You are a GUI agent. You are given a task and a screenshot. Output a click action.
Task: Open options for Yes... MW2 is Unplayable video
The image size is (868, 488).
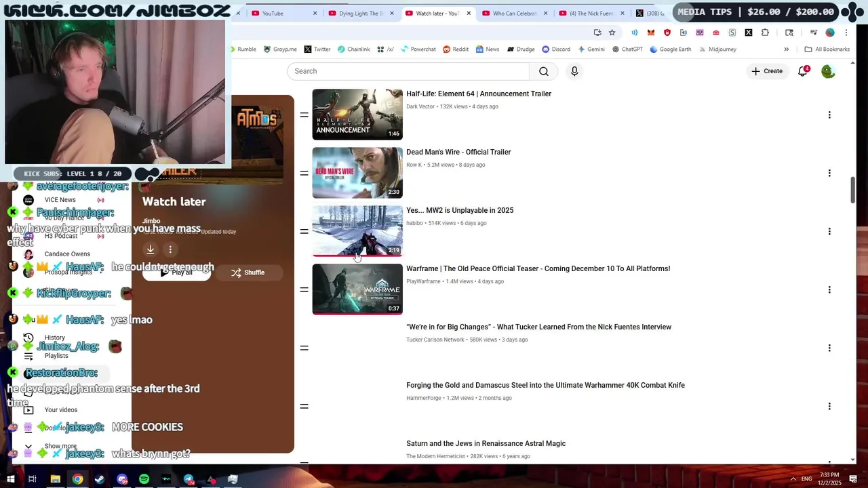point(829,232)
